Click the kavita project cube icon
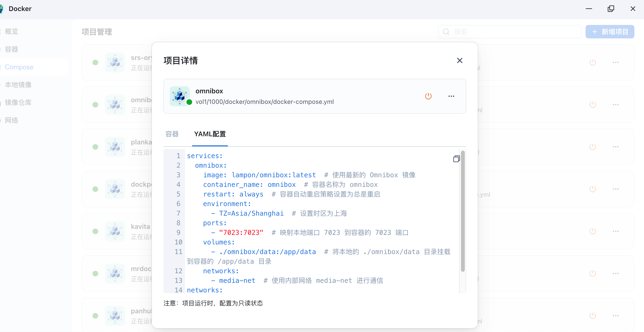Image resolution: width=644 pixels, height=332 pixels. click(115, 231)
